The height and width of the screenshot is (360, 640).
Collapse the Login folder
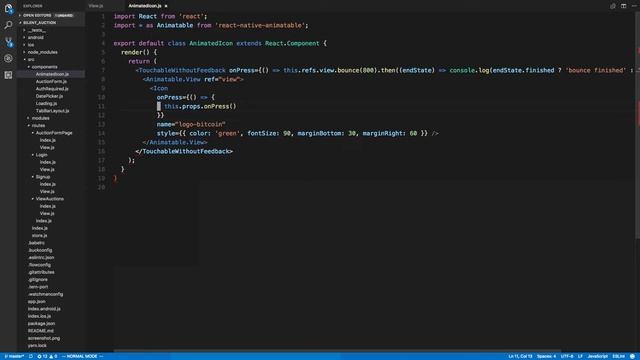41,155
